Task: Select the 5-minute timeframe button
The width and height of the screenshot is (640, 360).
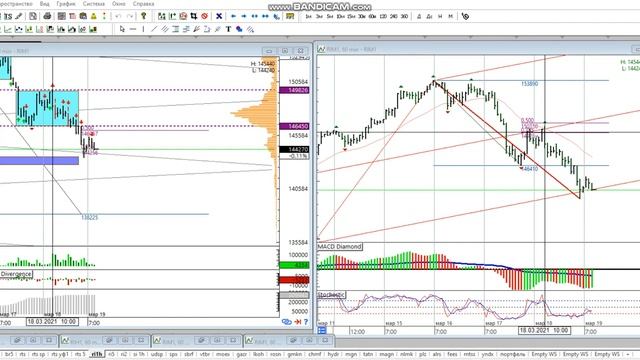Action: click(330, 16)
